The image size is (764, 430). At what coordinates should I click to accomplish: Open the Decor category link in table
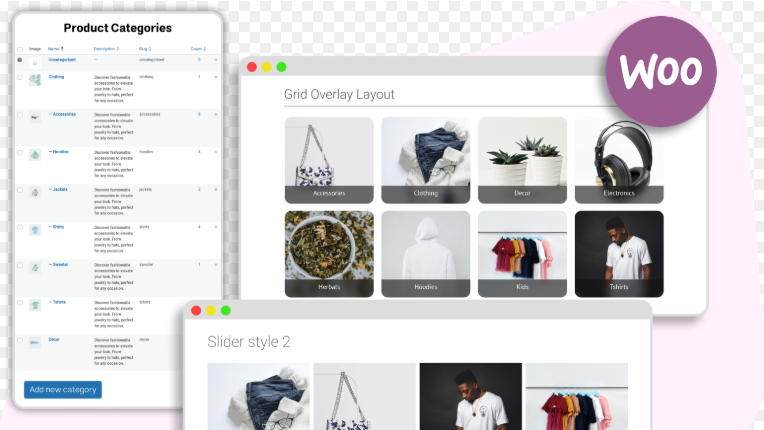54,339
